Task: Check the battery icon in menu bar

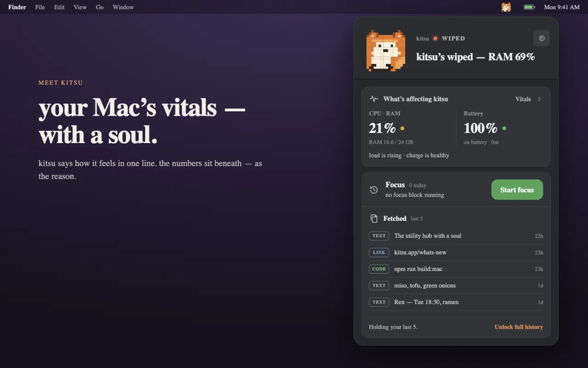Action: (x=529, y=7)
